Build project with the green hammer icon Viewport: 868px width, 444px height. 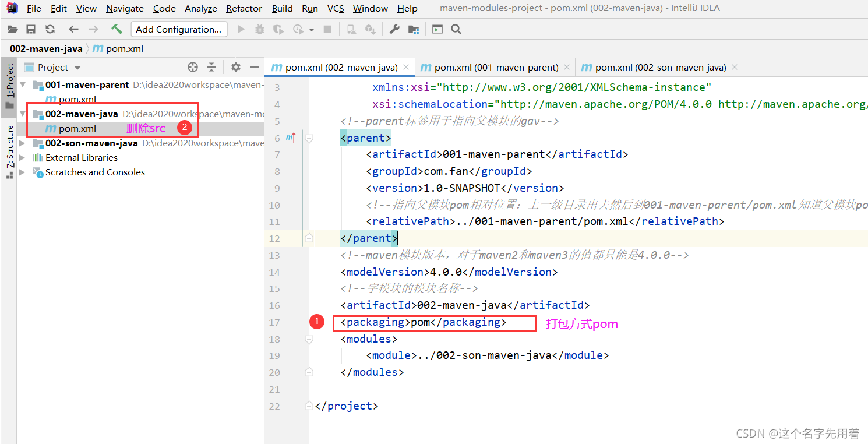[x=117, y=29]
